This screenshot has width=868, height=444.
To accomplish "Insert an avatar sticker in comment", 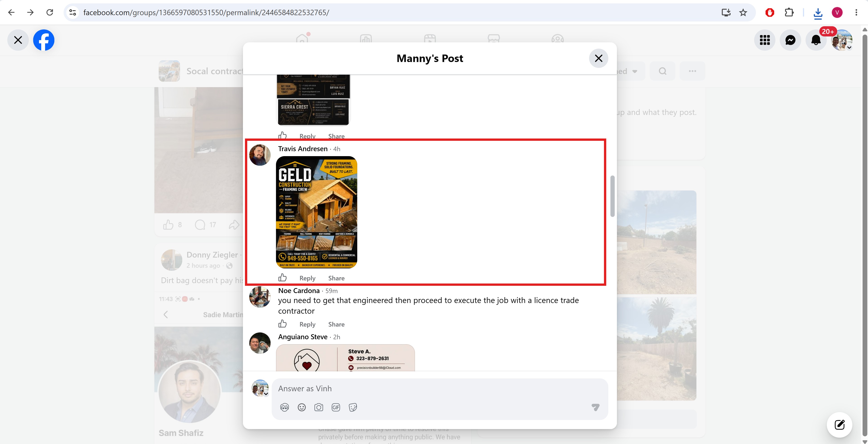I will tap(284, 408).
